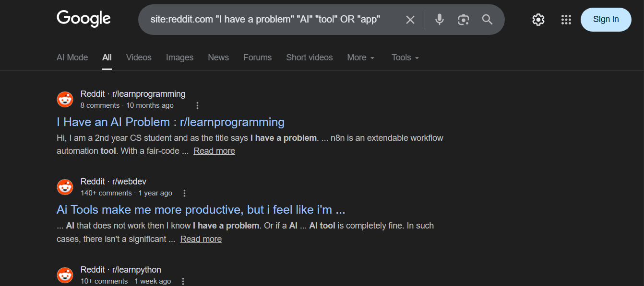Image resolution: width=644 pixels, height=286 pixels.
Task: Click Reddit favicon for r/learnpython result
Action: click(65, 275)
